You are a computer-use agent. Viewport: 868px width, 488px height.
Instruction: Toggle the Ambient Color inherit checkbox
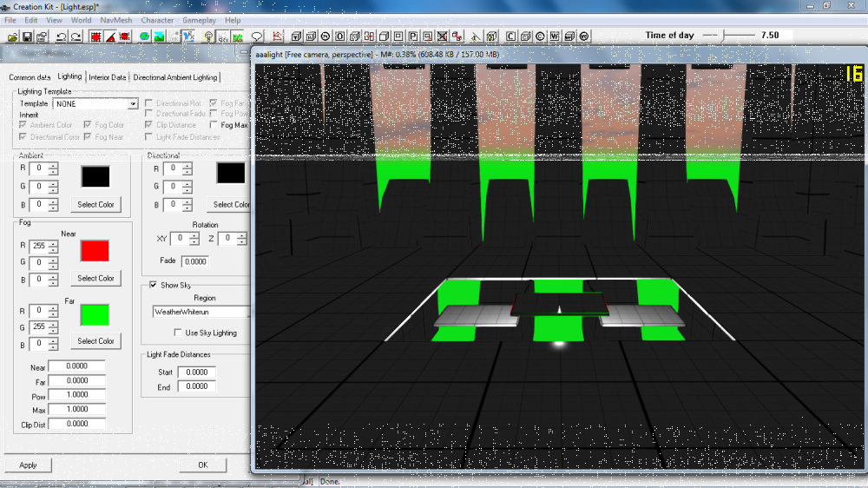[23, 125]
